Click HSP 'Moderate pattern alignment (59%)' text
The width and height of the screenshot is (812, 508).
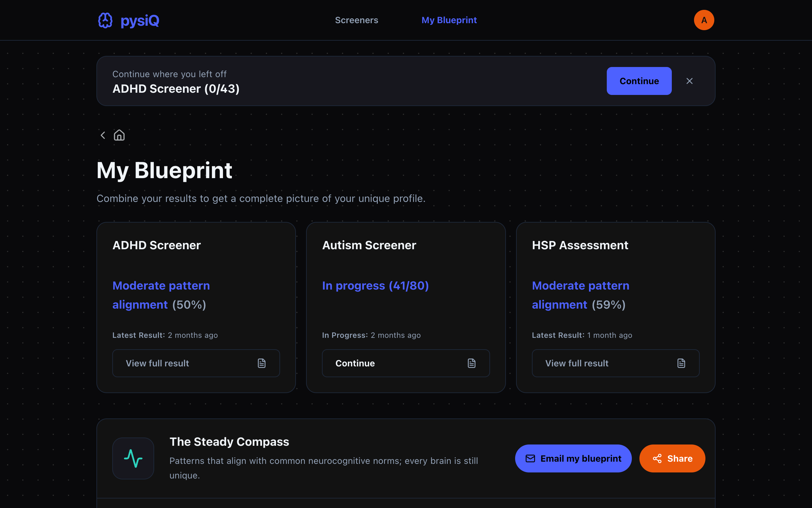pyautogui.click(x=580, y=295)
